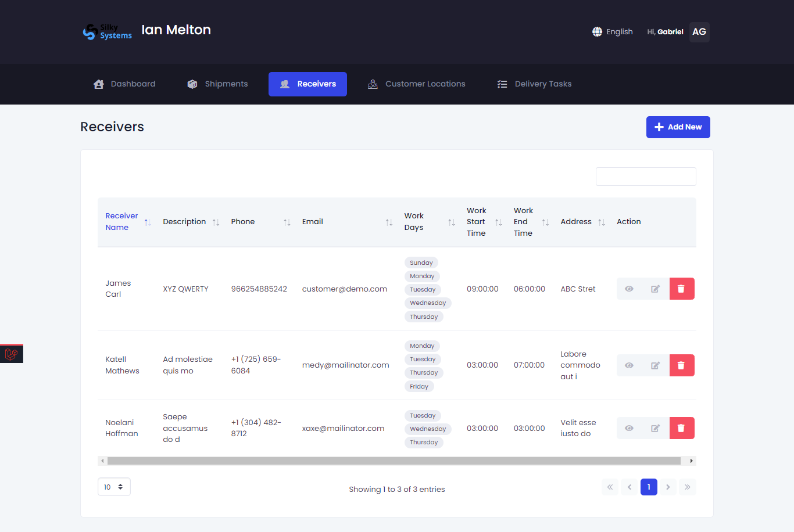Click the Silky Systems logo
This screenshot has height=532, width=794.
(108, 31)
